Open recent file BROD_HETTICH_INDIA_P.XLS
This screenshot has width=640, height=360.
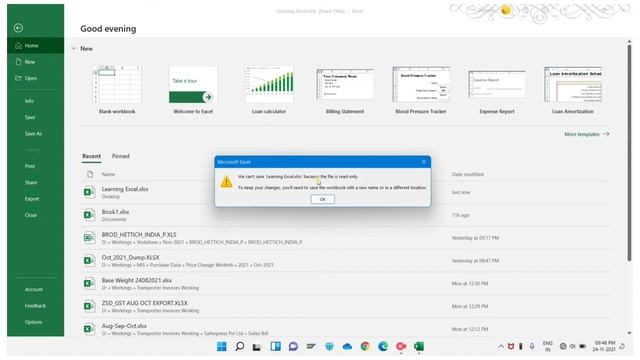[x=345, y=238]
